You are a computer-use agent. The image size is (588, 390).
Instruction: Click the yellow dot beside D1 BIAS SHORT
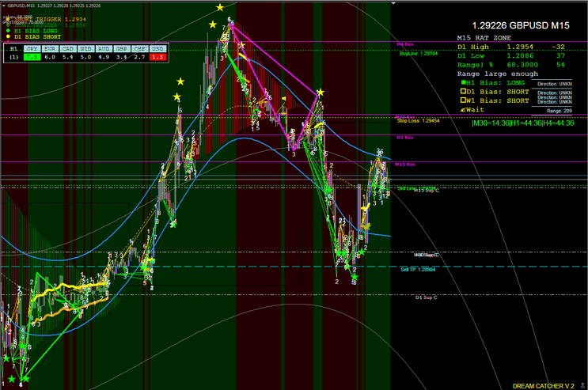click(x=8, y=36)
